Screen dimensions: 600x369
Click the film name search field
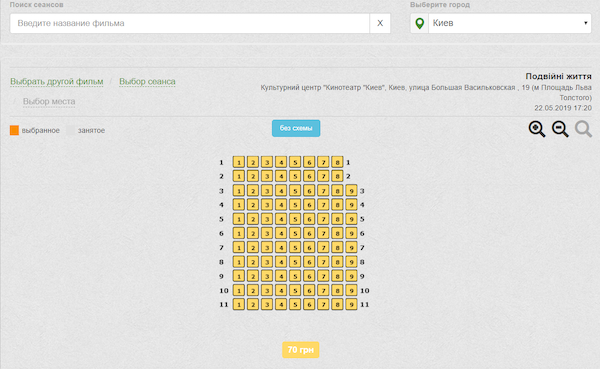pyautogui.click(x=190, y=23)
